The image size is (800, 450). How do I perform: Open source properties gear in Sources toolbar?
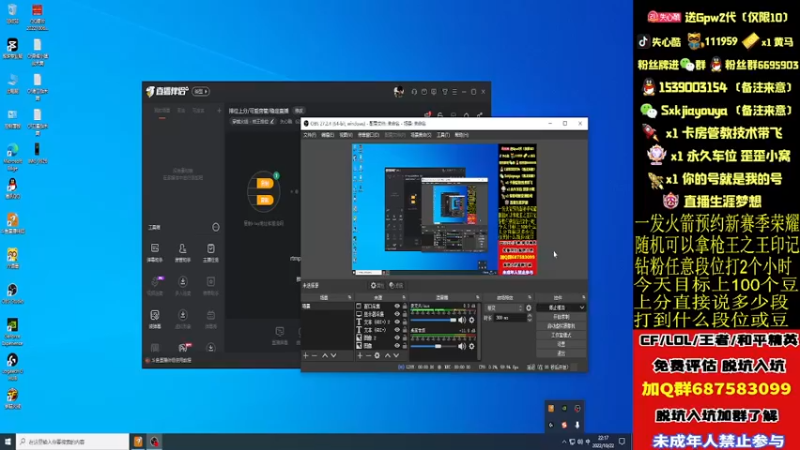point(377,356)
